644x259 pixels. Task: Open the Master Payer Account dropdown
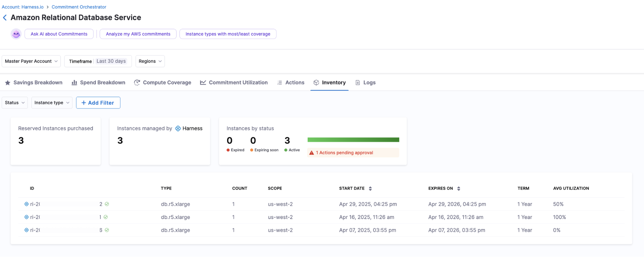coord(31,61)
